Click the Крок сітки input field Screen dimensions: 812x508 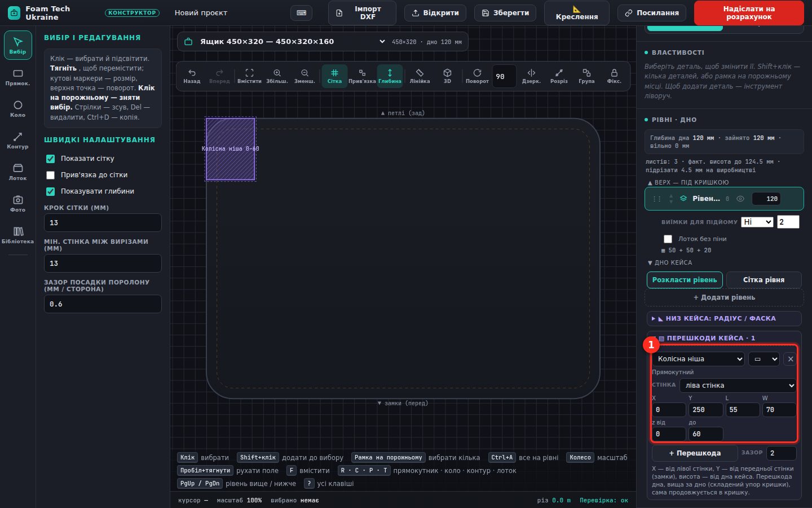[x=103, y=223]
